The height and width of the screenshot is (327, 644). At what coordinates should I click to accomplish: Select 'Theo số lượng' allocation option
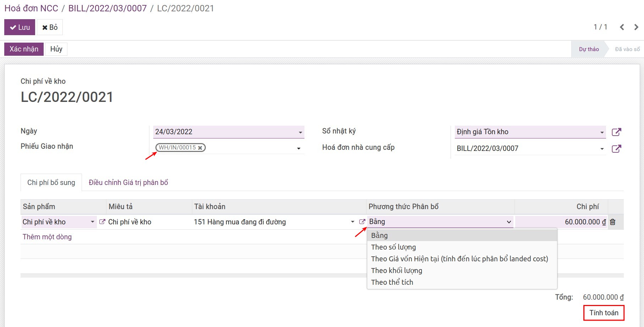pyautogui.click(x=393, y=247)
